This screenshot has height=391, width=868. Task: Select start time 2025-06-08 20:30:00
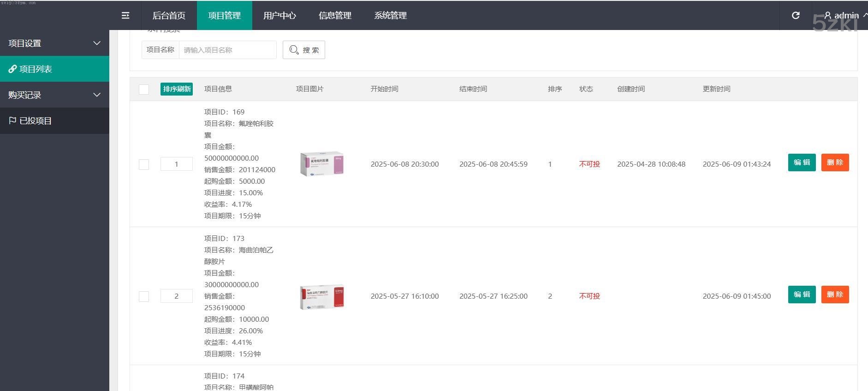pyautogui.click(x=404, y=164)
